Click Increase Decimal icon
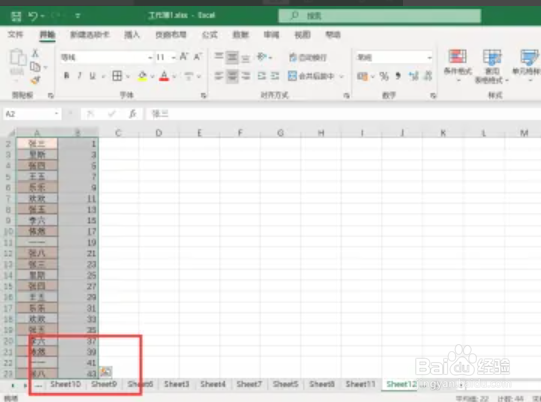This screenshot has height=402, width=541. tap(414, 76)
